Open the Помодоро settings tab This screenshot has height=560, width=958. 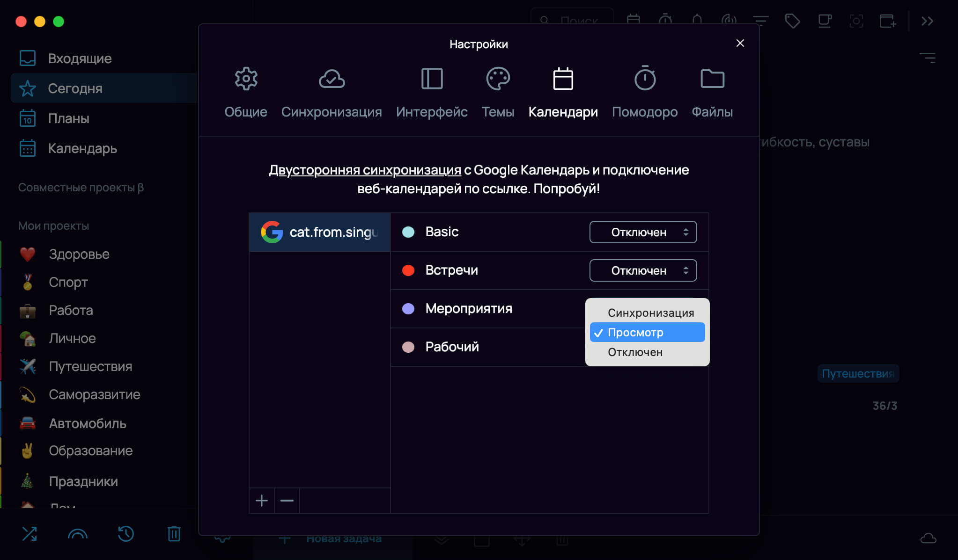pos(645,92)
